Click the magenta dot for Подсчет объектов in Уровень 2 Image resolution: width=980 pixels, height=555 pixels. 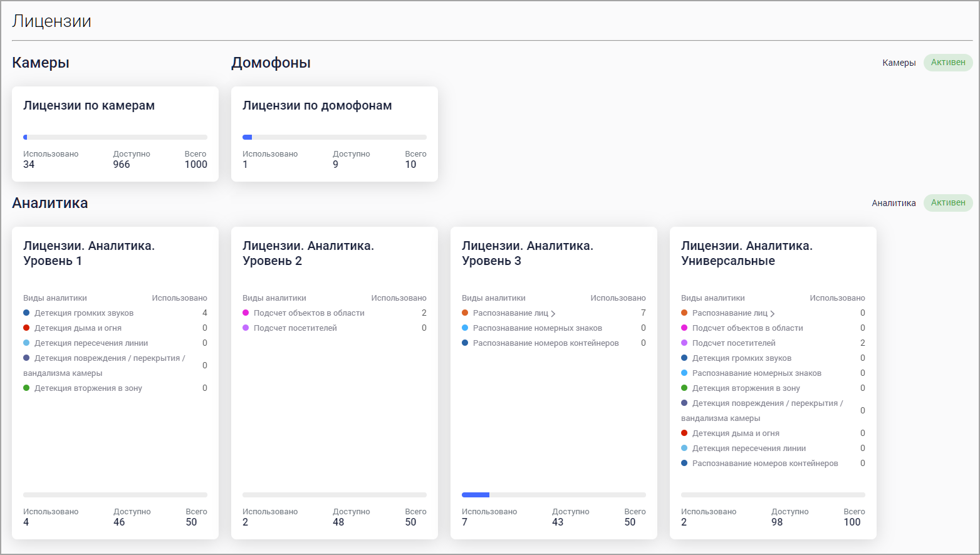(x=246, y=313)
